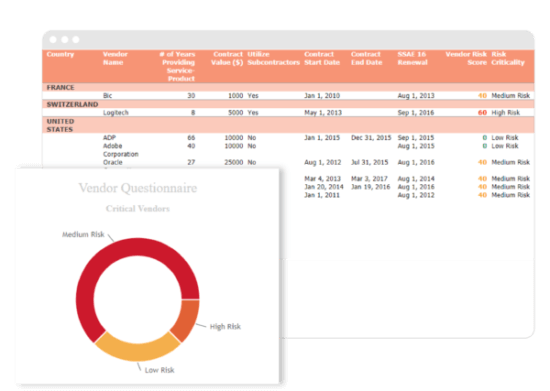The image size is (550, 391).
Task: Click SSAE renewal date Sep 1, 2016
Action: [416, 113]
